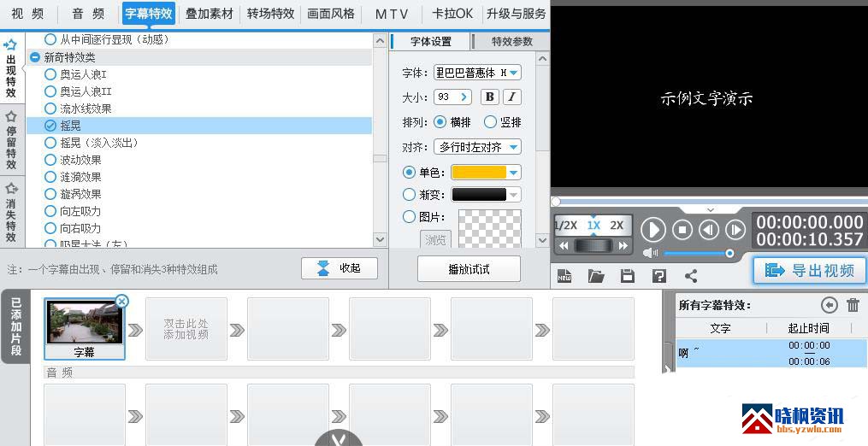The image size is (868, 446).
Task: Select 1/2X playback speed
Action: 566,226
